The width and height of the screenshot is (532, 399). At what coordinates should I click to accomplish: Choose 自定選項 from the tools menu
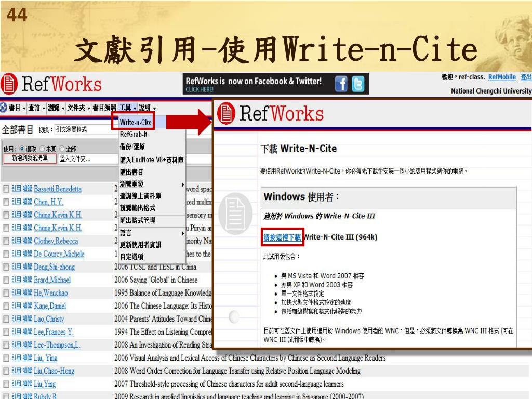coord(131,257)
